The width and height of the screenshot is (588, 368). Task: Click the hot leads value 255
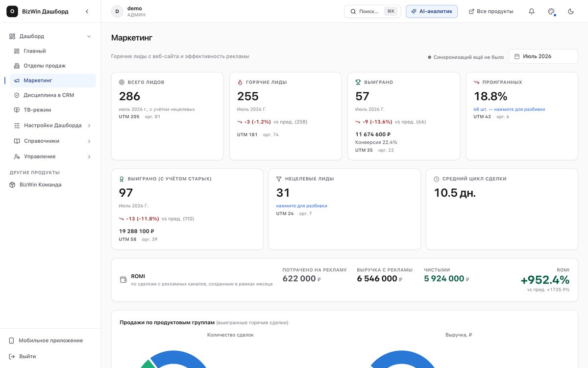click(x=248, y=96)
